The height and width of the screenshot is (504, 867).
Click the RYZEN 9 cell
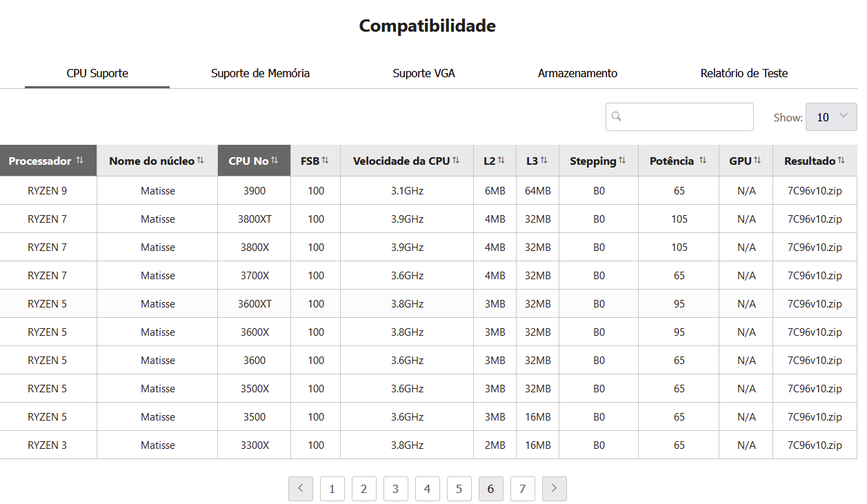[48, 191]
